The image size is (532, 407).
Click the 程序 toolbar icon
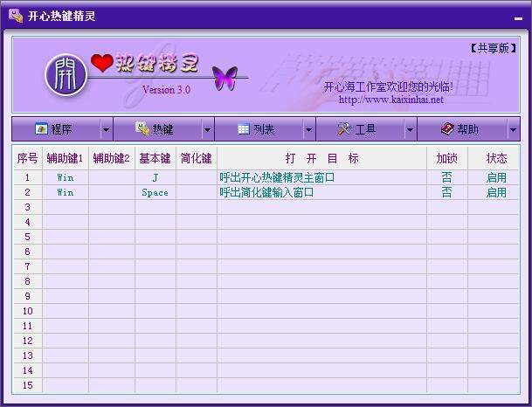(x=40, y=129)
